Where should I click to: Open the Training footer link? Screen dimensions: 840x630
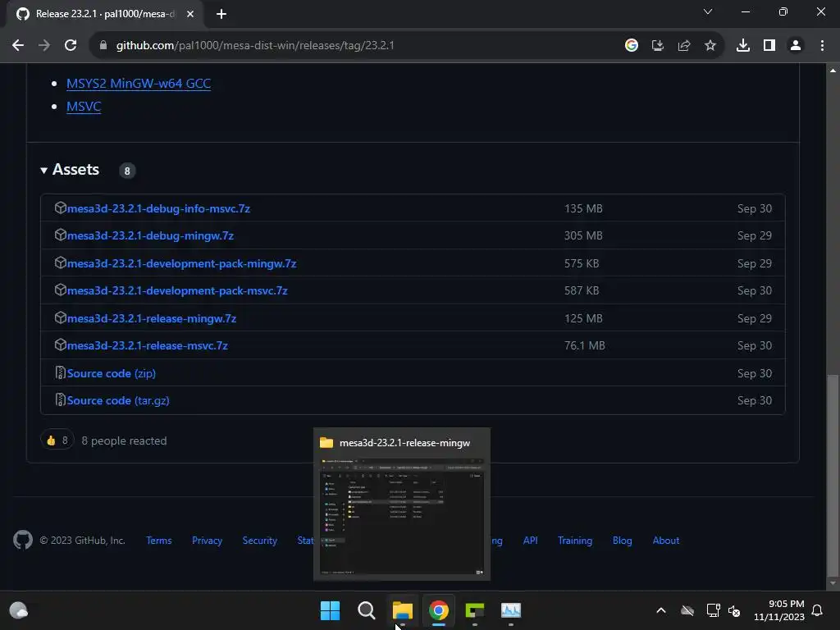[x=575, y=541]
